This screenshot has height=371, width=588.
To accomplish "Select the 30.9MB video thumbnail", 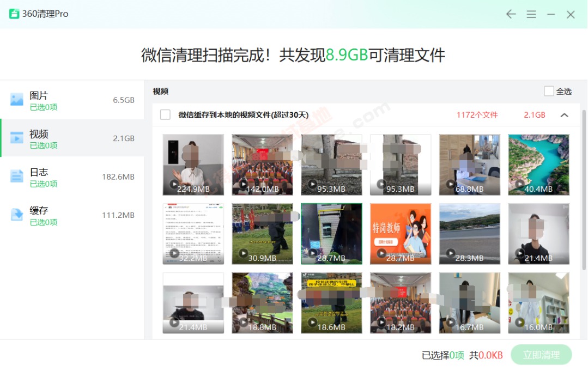I will pyautogui.click(x=262, y=234).
